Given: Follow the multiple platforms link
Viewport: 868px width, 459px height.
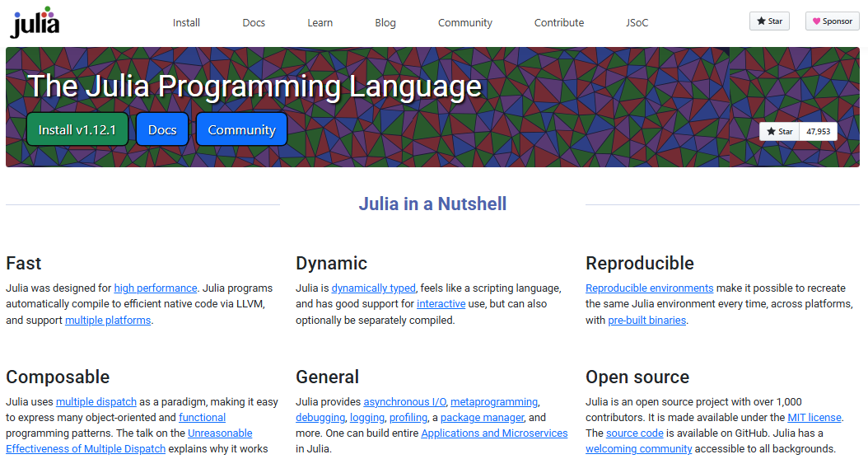Looking at the screenshot, I should (108, 320).
